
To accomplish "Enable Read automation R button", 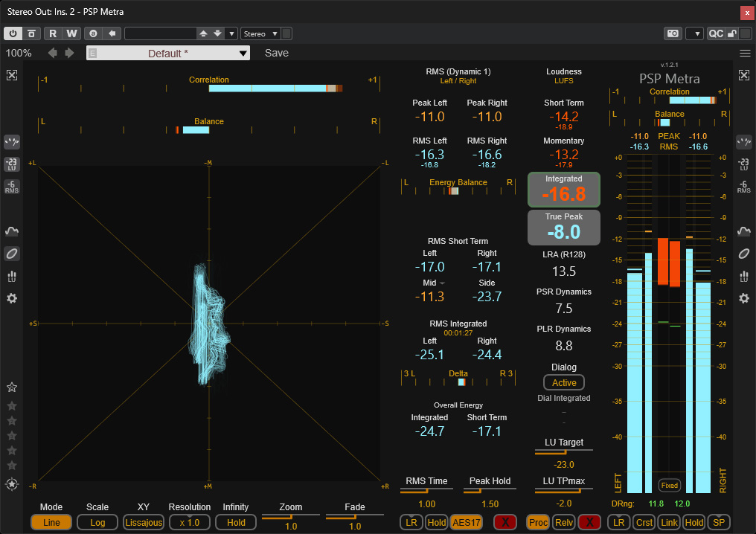I will pyautogui.click(x=53, y=33).
